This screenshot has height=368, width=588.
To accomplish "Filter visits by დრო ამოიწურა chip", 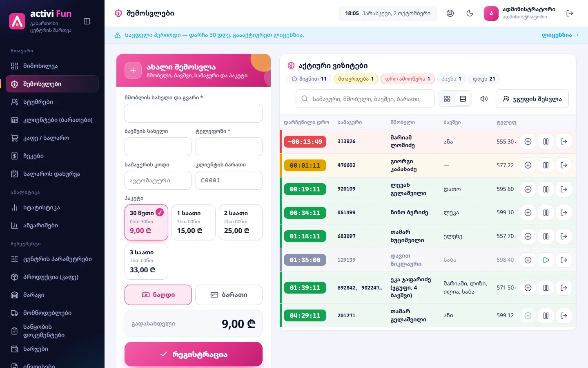I will click(x=408, y=79).
